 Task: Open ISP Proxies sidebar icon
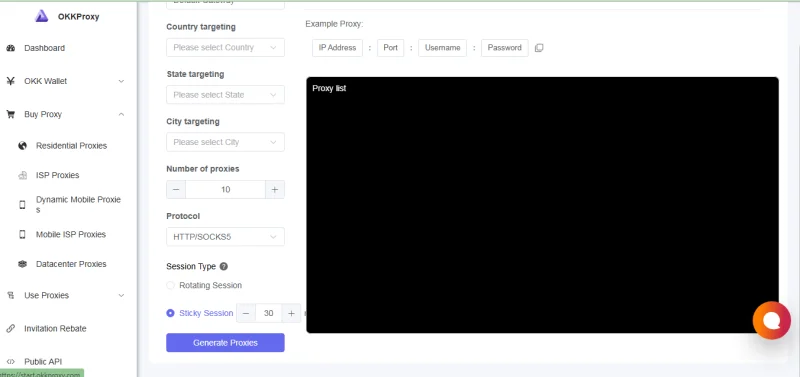tap(22, 175)
